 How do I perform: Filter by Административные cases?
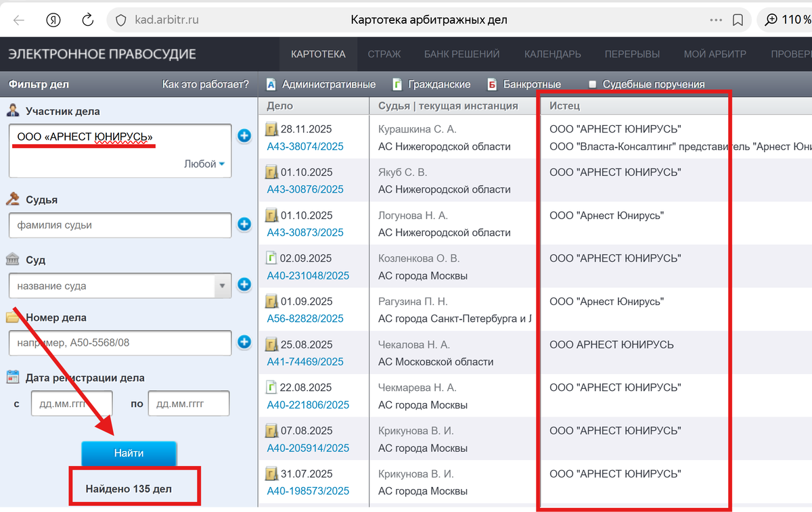[x=321, y=84]
